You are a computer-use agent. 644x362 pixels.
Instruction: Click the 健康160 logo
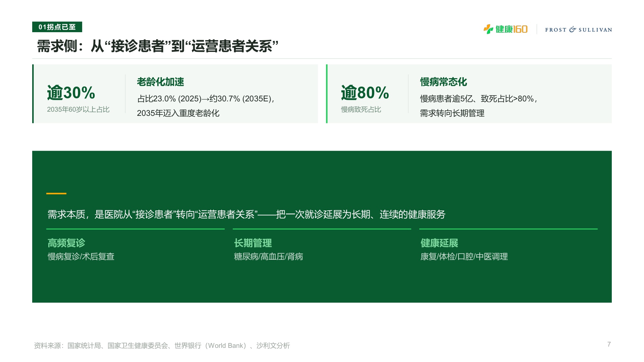[505, 29]
